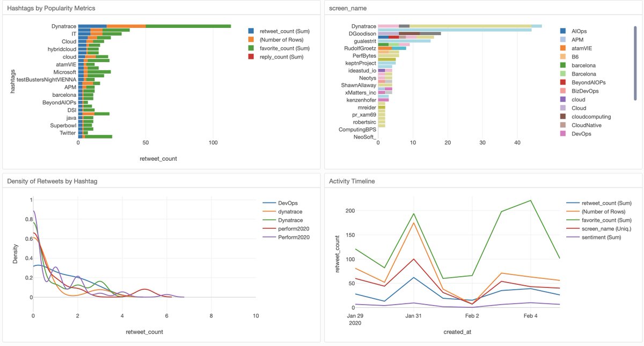Click PerfBytes screen name label
This screenshot has width=644, height=346.
(x=363, y=55)
